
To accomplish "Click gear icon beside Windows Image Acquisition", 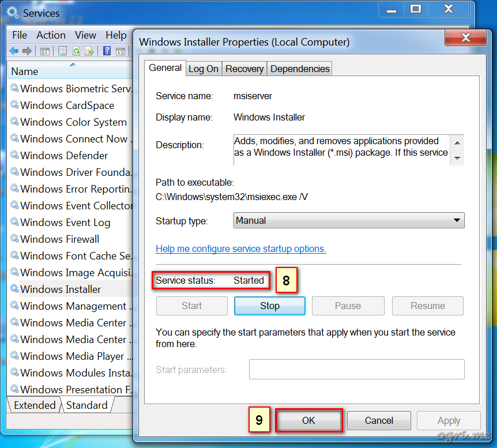I will pyautogui.click(x=14, y=272).
